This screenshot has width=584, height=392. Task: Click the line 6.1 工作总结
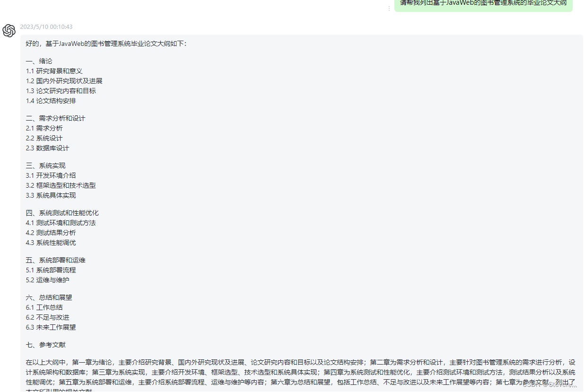point(44,307)
